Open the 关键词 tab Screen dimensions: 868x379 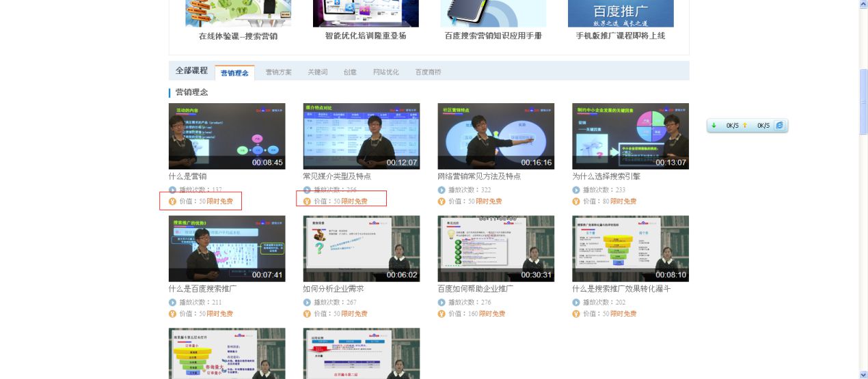(317, 72)
